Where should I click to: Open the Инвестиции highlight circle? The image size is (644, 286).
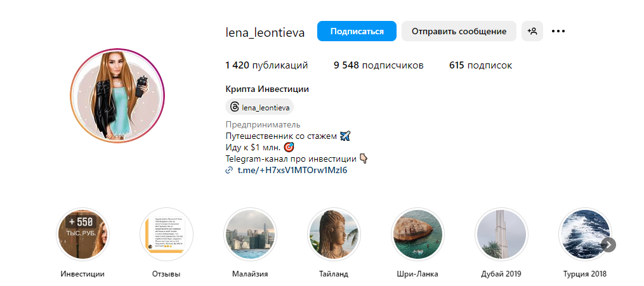[82, 234]
